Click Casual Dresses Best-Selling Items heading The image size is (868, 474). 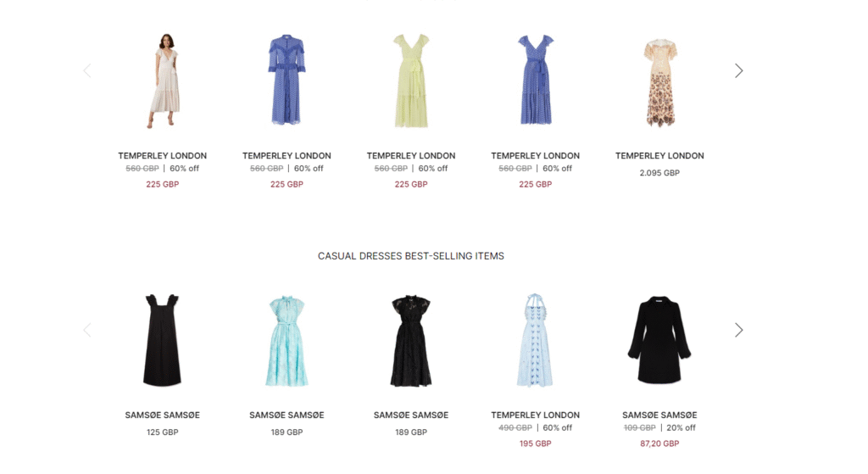coord(411,256)
